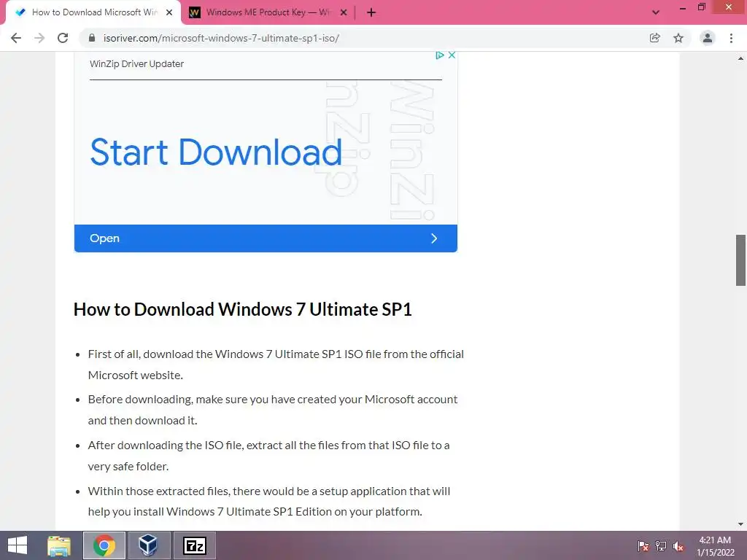
Task: Close the WinZip advertisement
Action: [x=452, y=55]
